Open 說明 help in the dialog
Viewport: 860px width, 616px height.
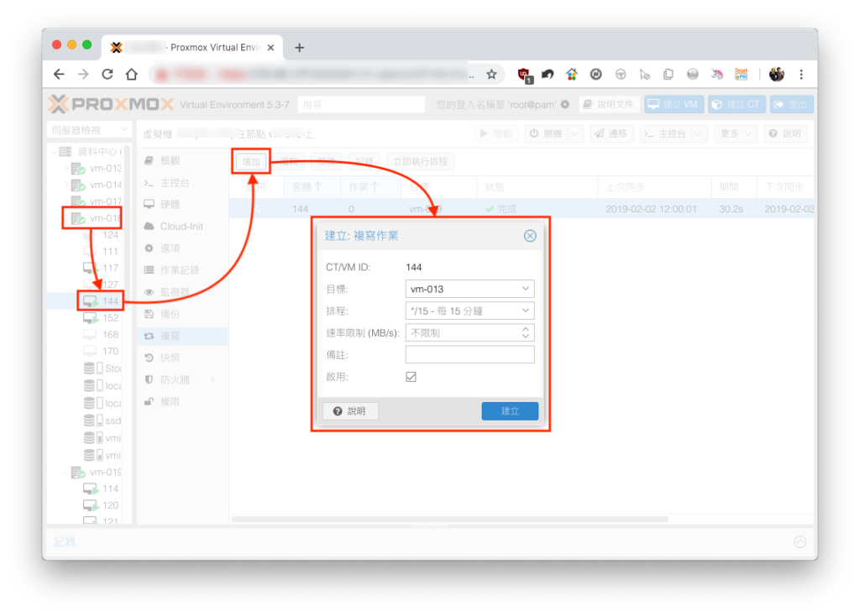[x=350, y=411]
